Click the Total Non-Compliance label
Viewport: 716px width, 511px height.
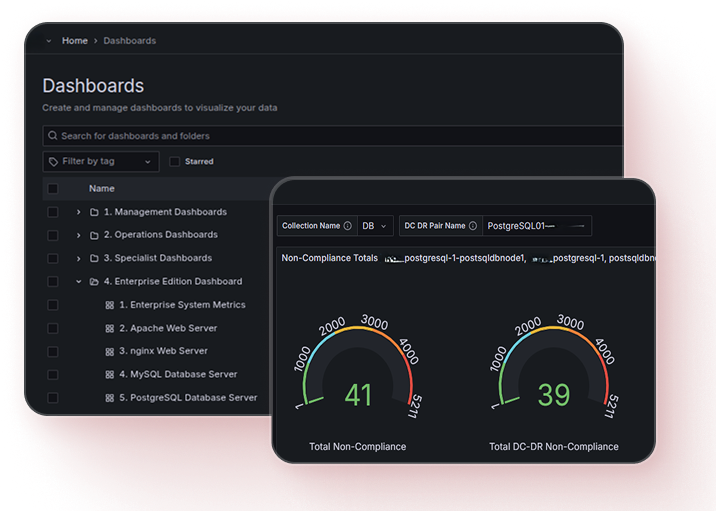[x=358, y=447]
